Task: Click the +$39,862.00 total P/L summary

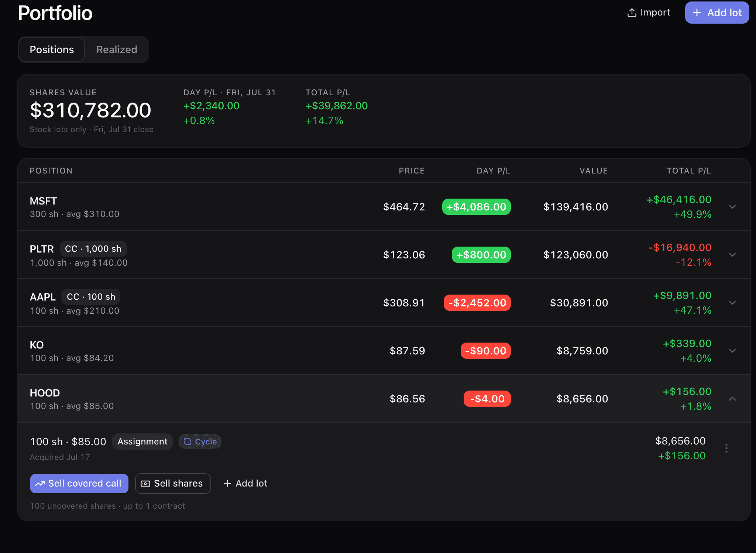Action: point(337,106)
